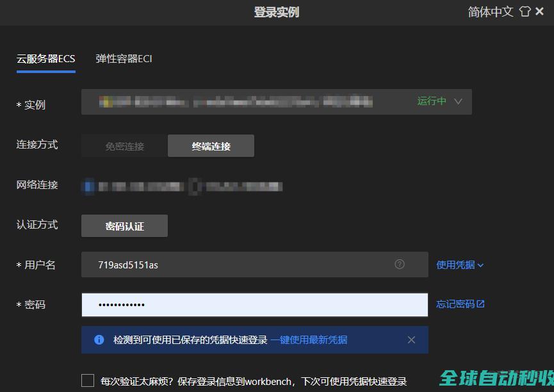Screen dimensions: 554x392
Task: Switch to the 弹性容器ECI tab
Action: 124,59
